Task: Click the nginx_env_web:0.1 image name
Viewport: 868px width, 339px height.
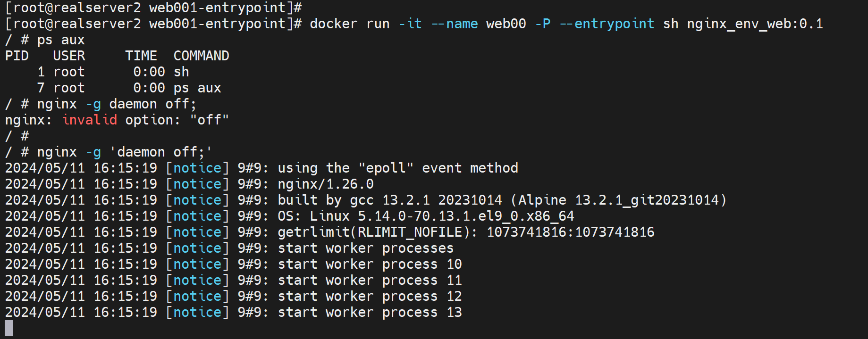Action: (x=754, y=24)
